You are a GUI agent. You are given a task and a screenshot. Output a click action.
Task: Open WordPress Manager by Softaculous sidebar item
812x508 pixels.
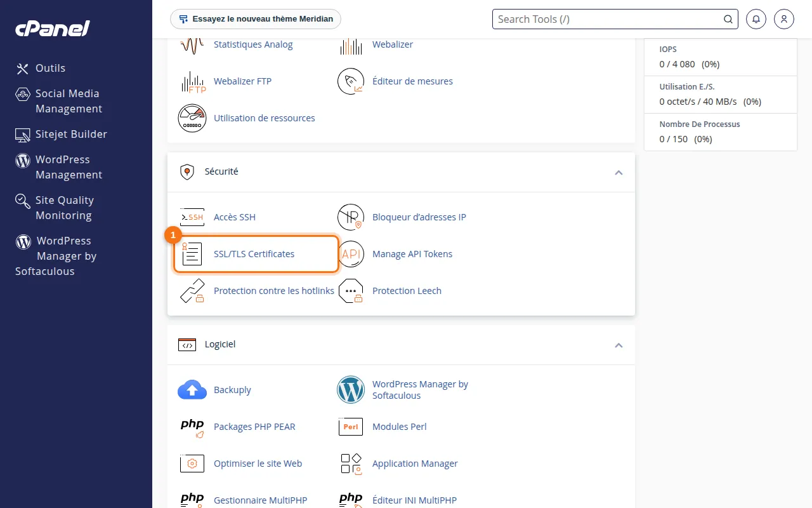(56, 256)
